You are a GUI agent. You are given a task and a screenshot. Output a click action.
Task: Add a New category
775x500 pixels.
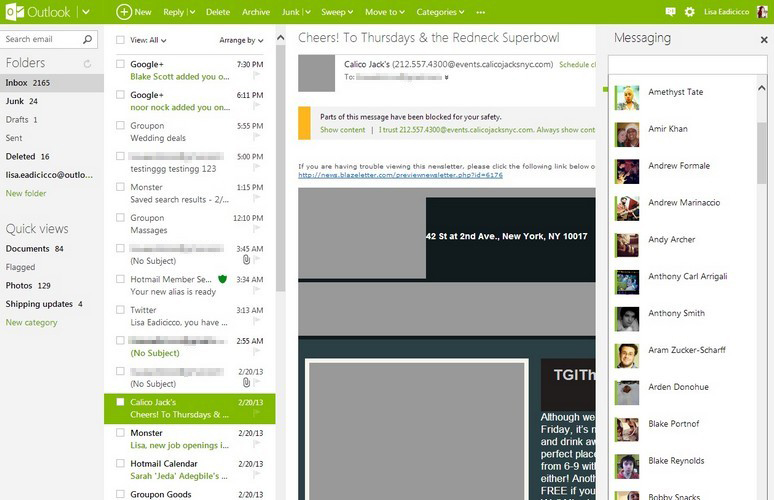[31, 322]
